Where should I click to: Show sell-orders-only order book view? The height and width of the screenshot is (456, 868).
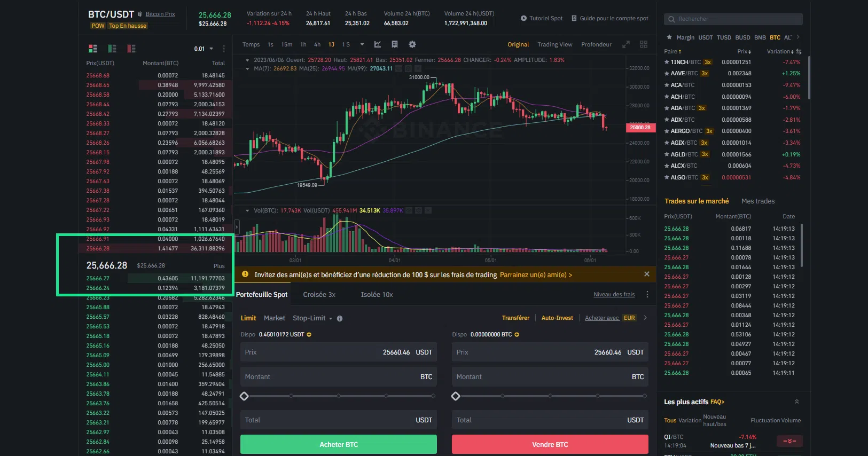(131, 49)
